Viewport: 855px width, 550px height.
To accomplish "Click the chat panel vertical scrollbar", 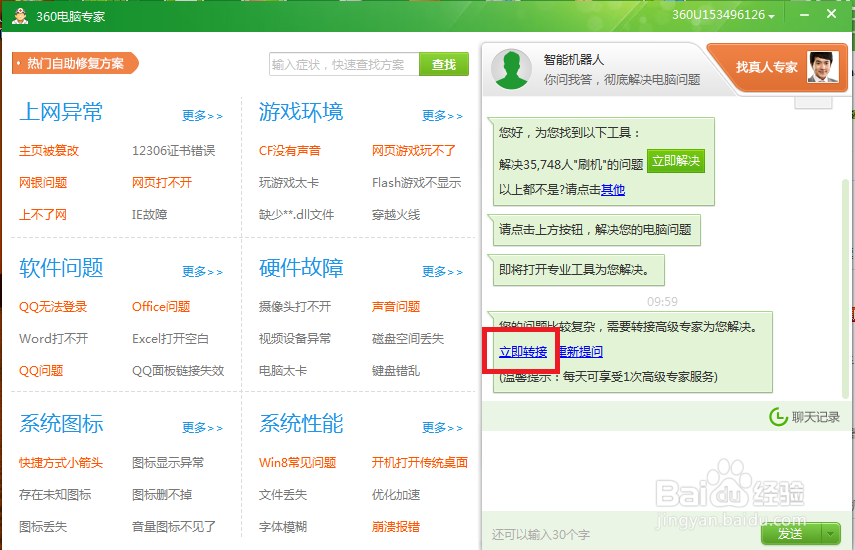I will 846,289.
